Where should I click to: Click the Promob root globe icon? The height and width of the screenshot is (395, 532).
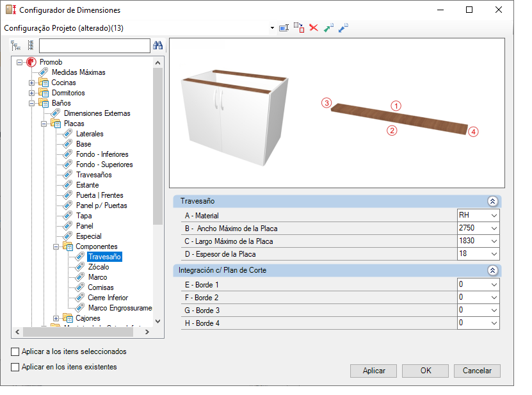31,62
